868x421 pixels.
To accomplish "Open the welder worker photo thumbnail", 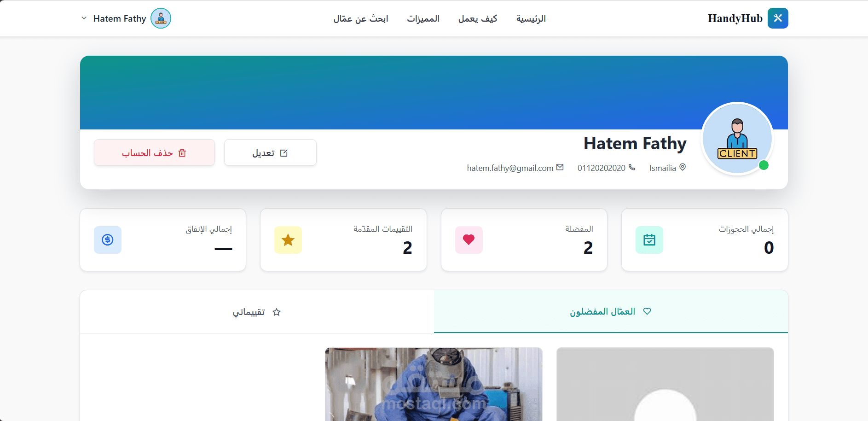I will click(x=434, y=384).
